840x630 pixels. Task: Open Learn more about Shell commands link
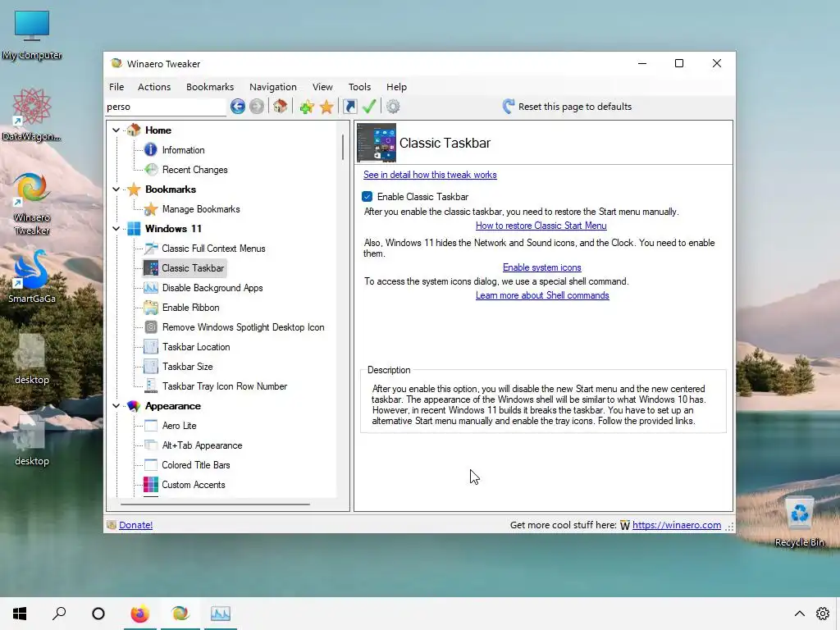coord(542,295)
